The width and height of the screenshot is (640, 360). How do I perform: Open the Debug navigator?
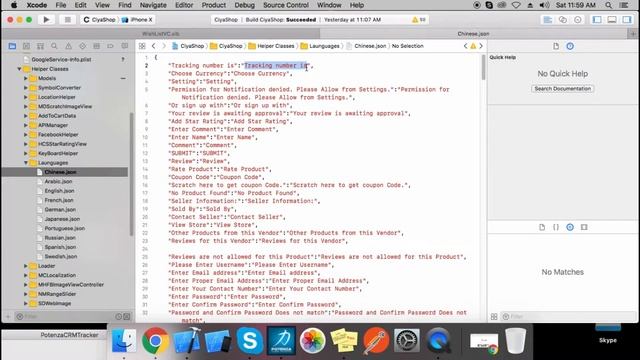[x=96, y=46]
